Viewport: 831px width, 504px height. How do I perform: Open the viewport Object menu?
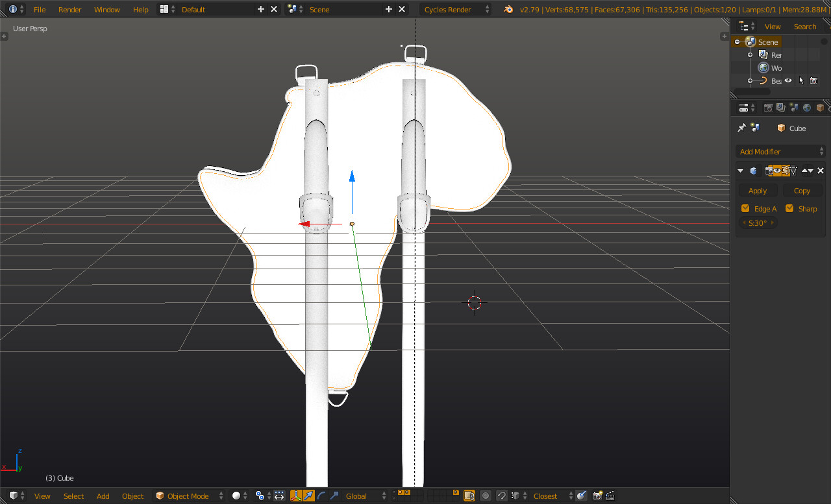click(x=132, y=496)
